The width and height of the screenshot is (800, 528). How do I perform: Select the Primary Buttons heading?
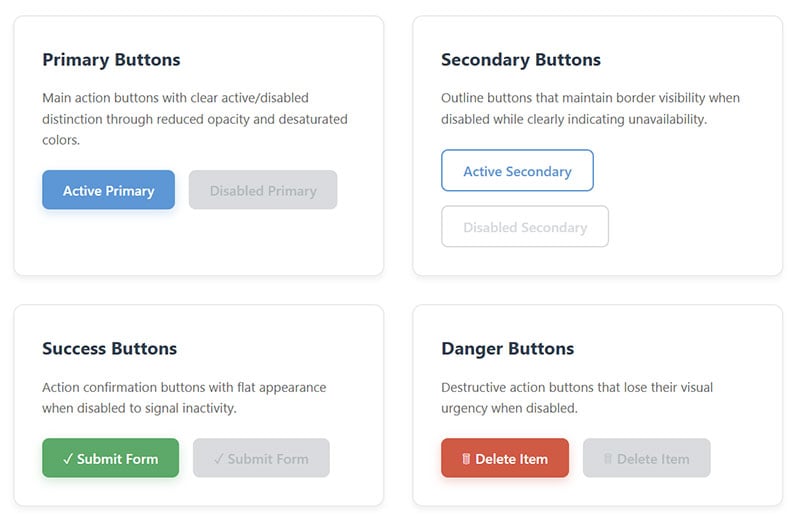point(111,60)
